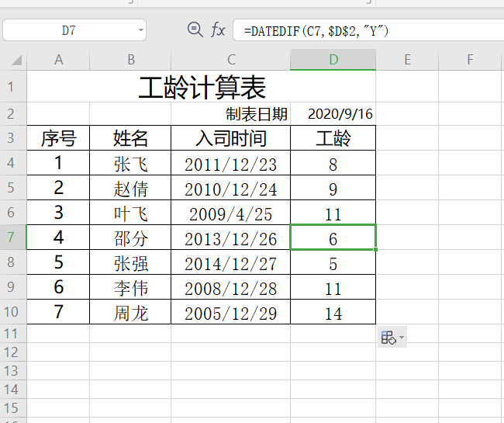
Task: Select the name cell 周龙
Action: click(130, 312)
